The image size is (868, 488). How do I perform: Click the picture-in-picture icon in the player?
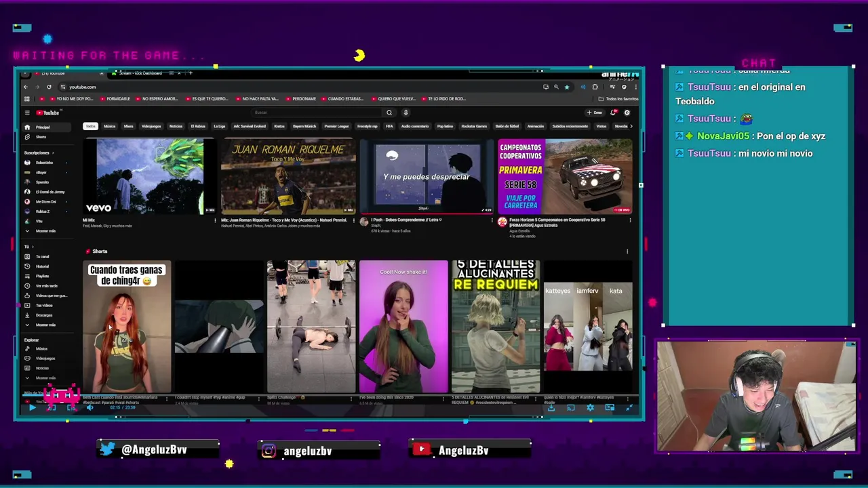point(610,407)
